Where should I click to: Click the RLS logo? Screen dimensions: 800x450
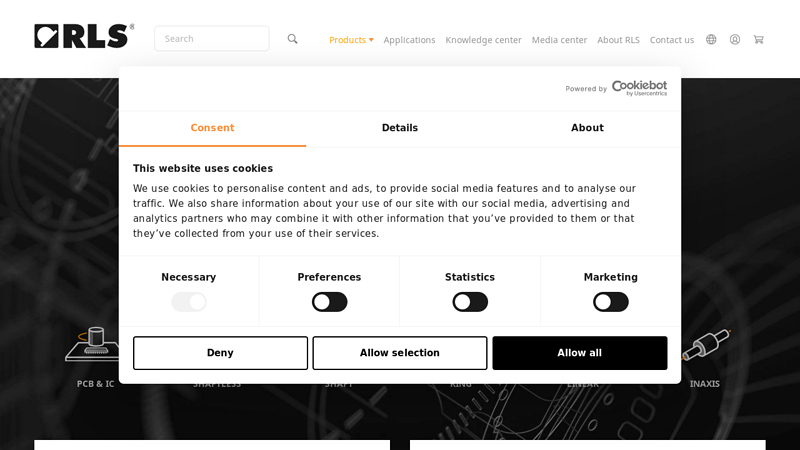pyautogui.click(x=84, y=36)
